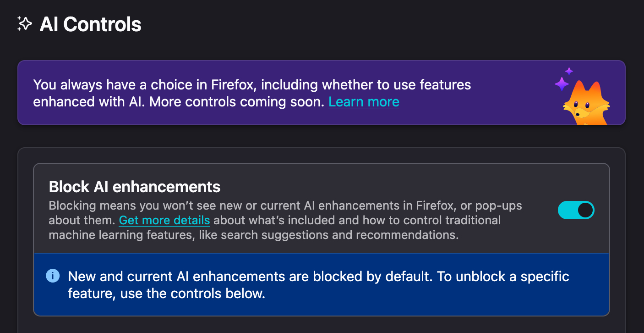Viewport: 644px width, 333px height.
Task: Click the AI Controls page heading
Action: coord(90,24)
